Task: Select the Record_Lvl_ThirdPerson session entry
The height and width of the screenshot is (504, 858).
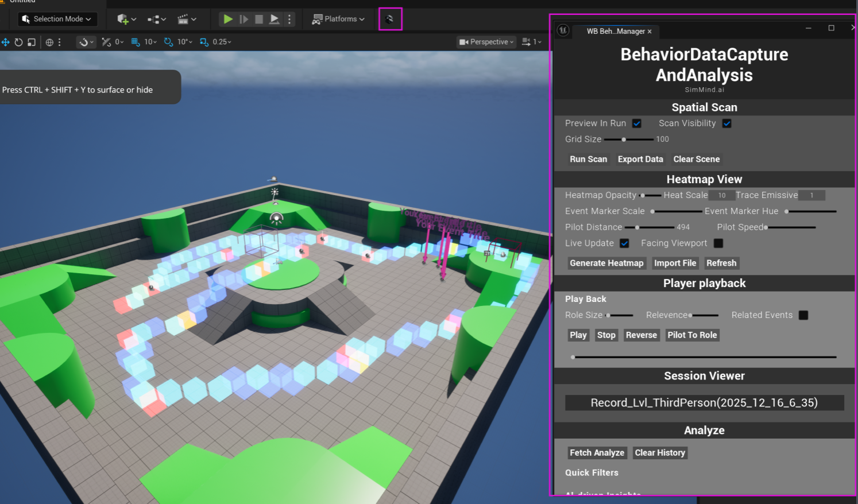Action: (x=704, y=402)
